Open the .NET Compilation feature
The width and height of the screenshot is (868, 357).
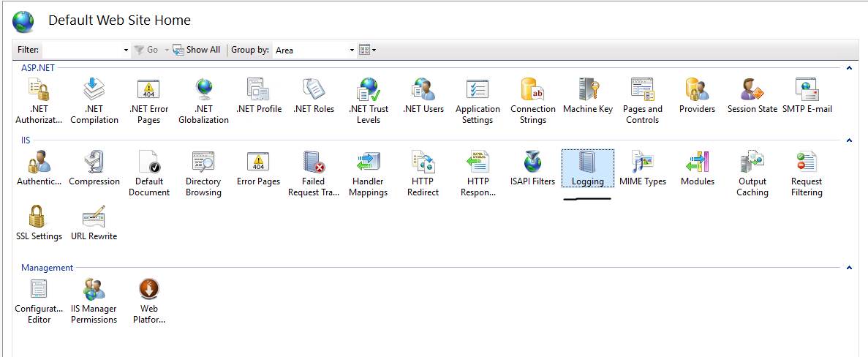(94, 101)
